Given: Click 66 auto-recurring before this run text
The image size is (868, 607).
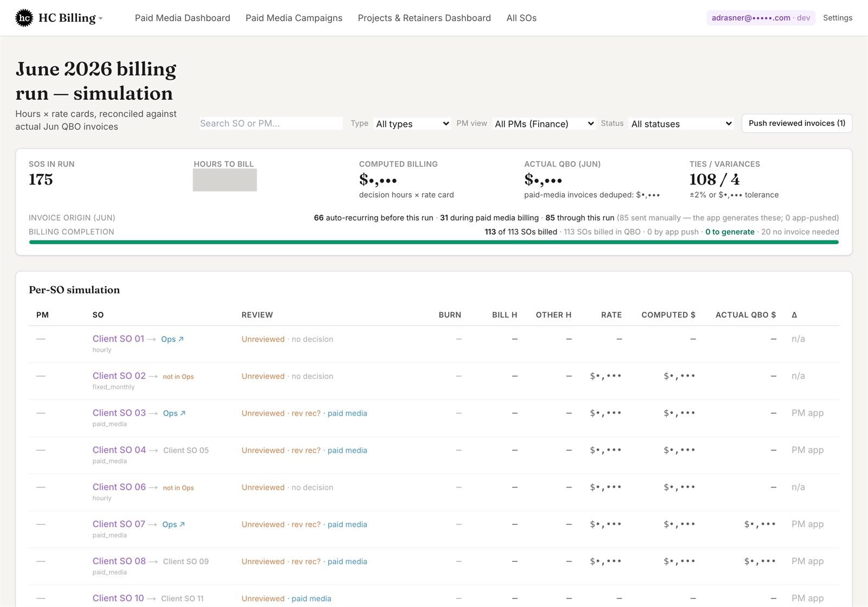Looking at the screenshot, I should (373, 218).
